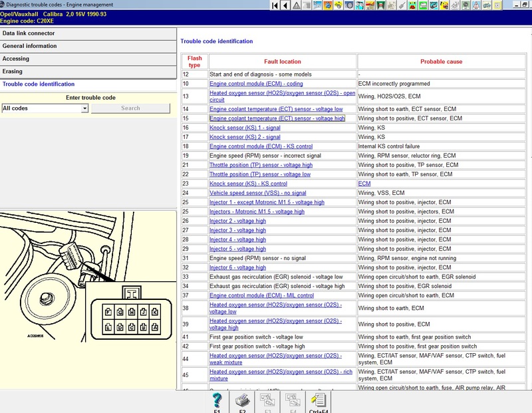Open Injector 3 - voltage high link
Image resolution: width=532 pixels, height=413 pixels.
pyautogui.click(x=237, y=230)
